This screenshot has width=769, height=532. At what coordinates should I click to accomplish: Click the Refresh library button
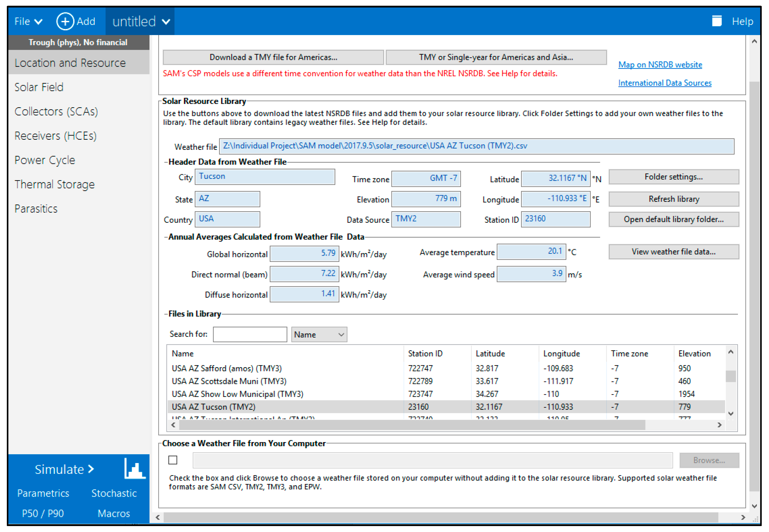click(x=674, y=199)
